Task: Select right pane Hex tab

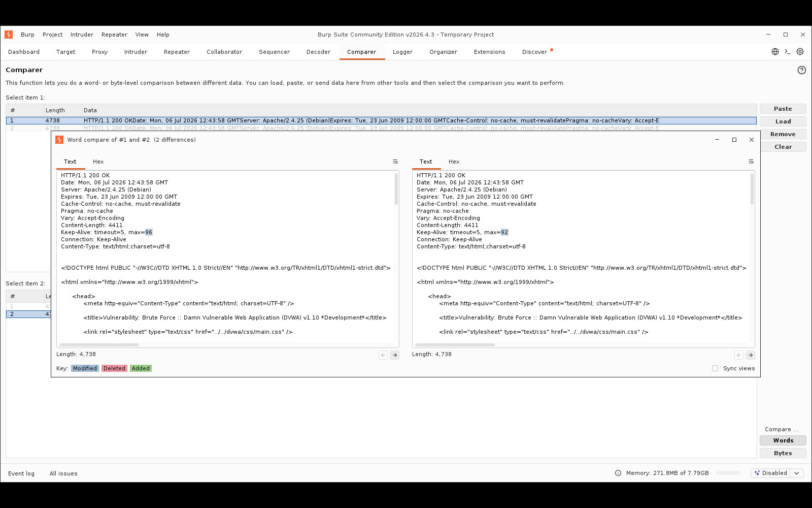Action: [x=454, y=162]
